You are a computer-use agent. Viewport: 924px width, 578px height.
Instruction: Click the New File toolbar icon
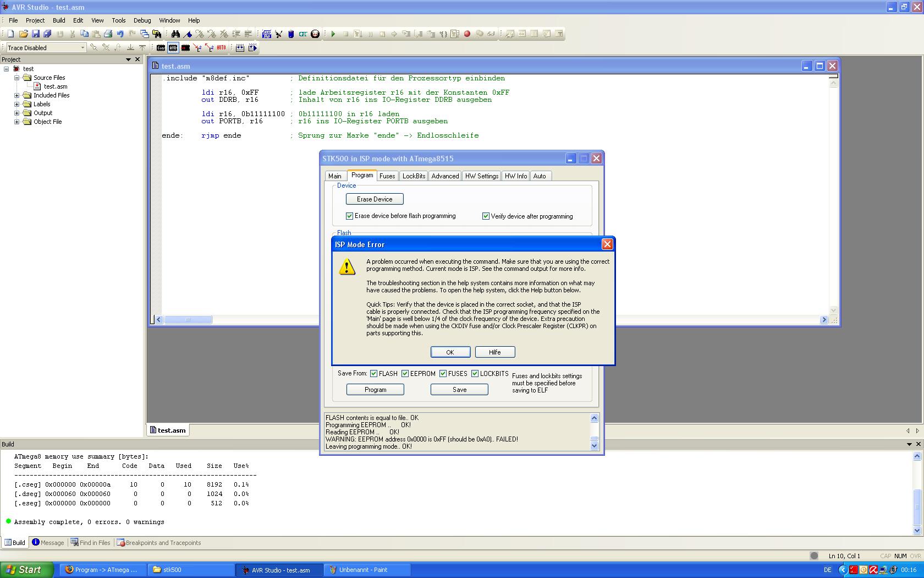pyautogui.click(x=10, y=34)
